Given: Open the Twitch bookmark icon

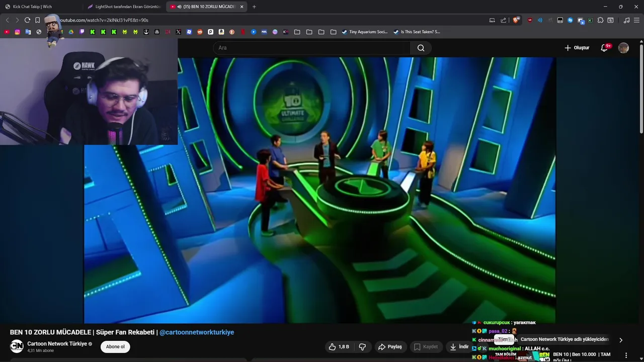Looking at the screenshot, I should (x=82, y=32).
